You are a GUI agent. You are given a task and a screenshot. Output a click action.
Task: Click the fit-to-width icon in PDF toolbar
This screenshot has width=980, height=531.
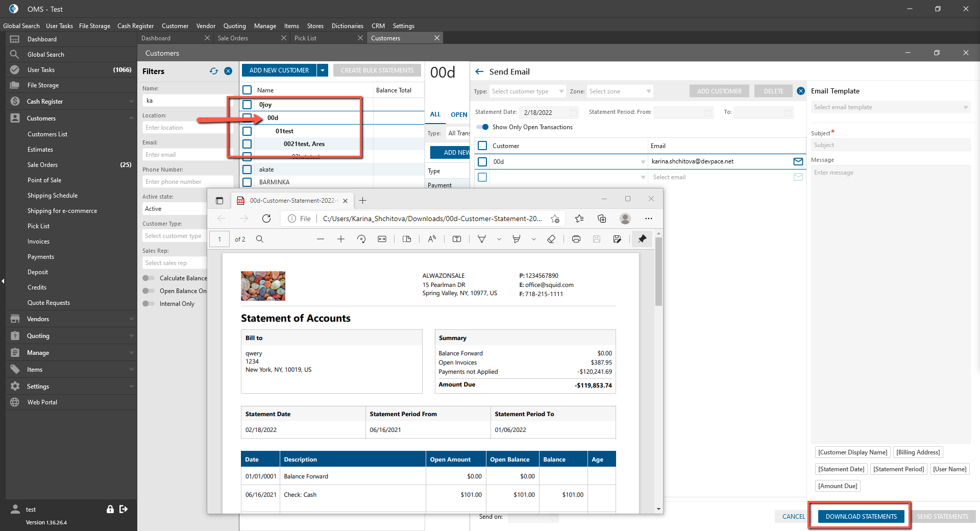[x=382, y=239]
